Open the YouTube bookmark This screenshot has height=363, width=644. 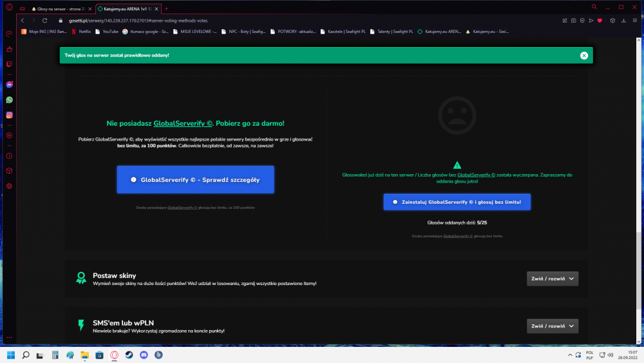click(x=107, y=32)
